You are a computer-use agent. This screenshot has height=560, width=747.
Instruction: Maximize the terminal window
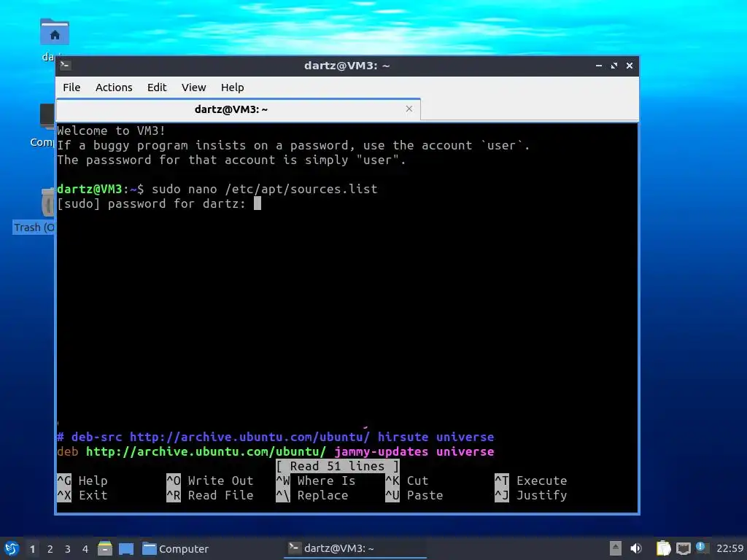click(x=614, y=66)
